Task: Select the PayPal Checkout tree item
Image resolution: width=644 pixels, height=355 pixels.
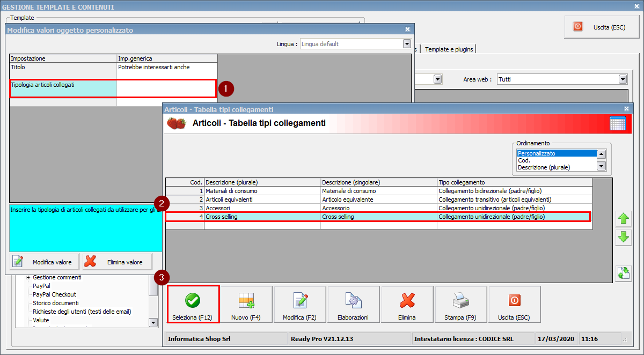Action: click(54, 294)
